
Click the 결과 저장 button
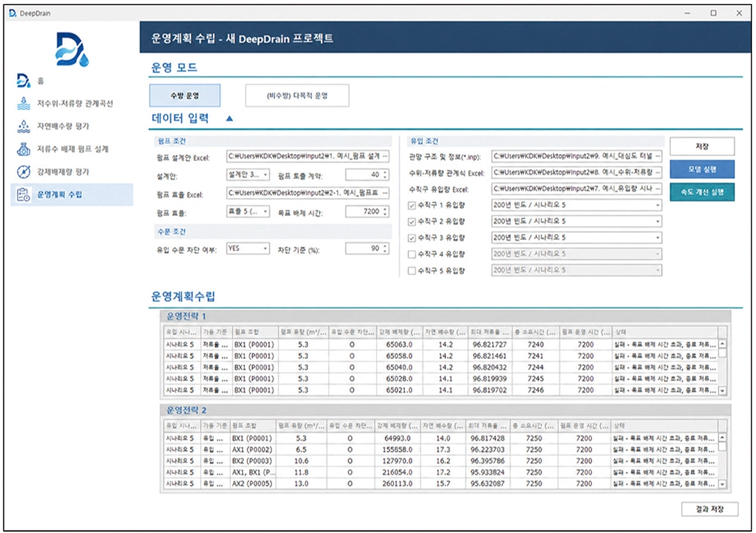click(710, 509)
